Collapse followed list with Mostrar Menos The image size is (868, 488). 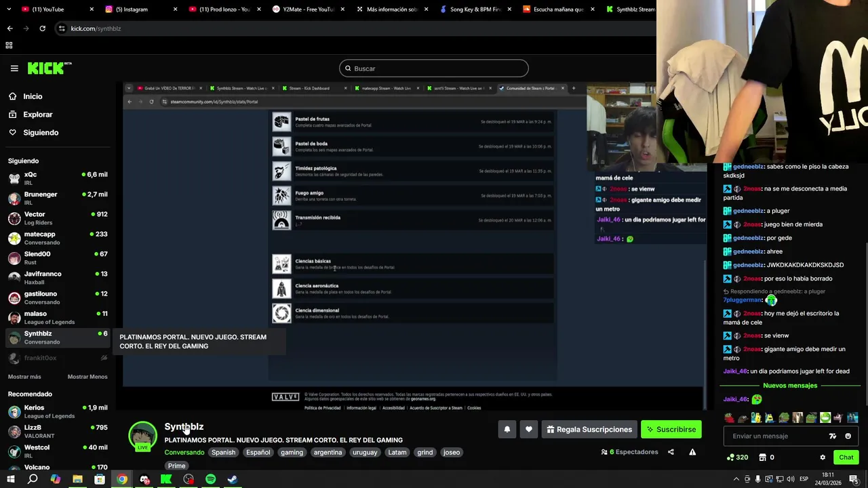point(87,377)
